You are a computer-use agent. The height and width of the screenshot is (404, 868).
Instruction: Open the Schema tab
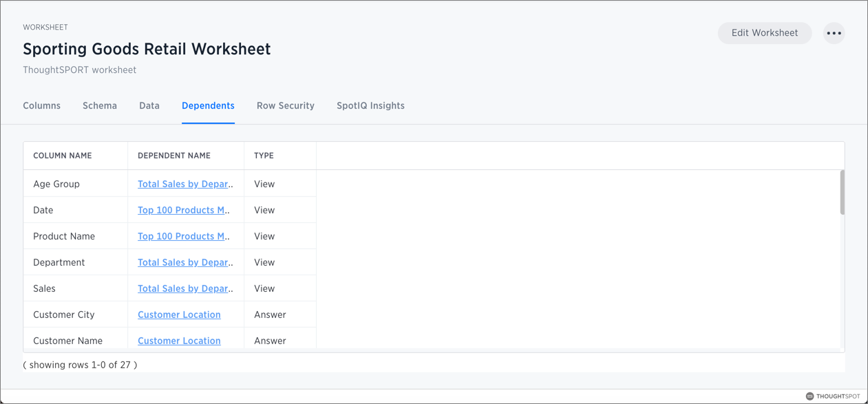(100, 106)
